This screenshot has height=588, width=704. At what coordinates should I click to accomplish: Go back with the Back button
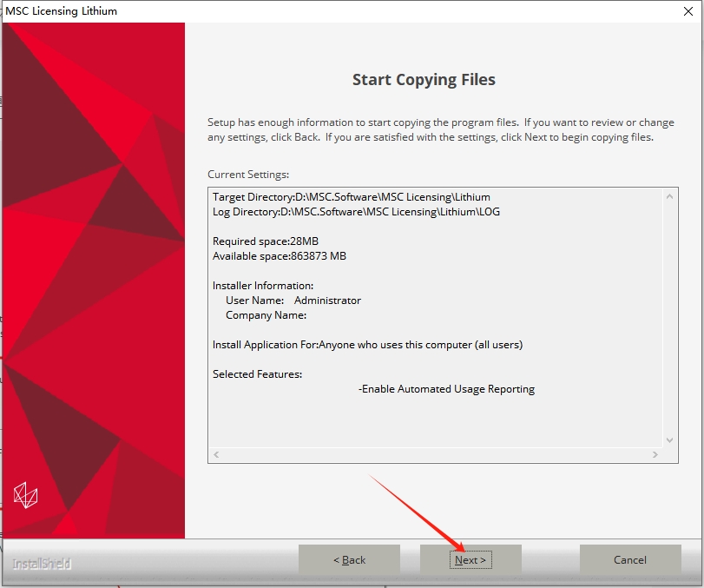349,560
